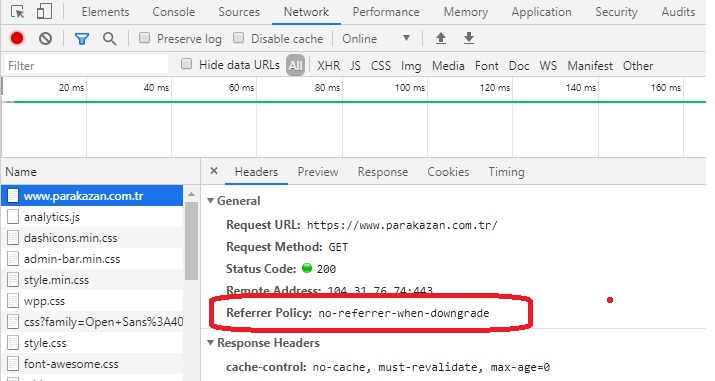The image size is (715, 381).
Task: Click the import HAR upload arrow icon
Action: [440, 38]
